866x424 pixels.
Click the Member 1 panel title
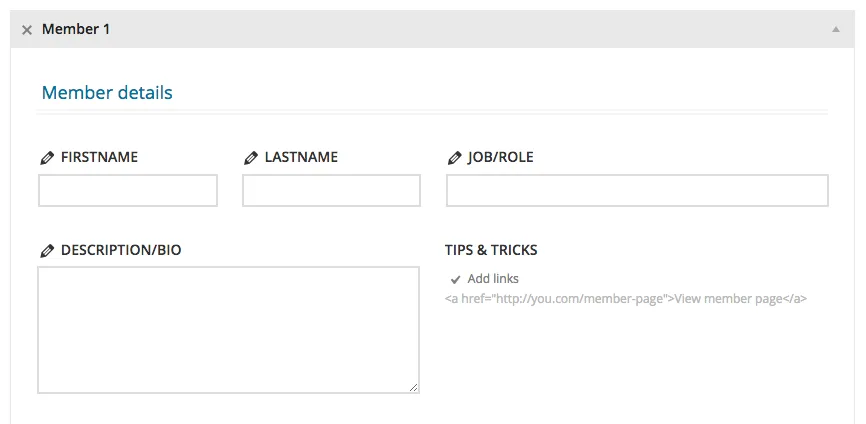[76, 29]
